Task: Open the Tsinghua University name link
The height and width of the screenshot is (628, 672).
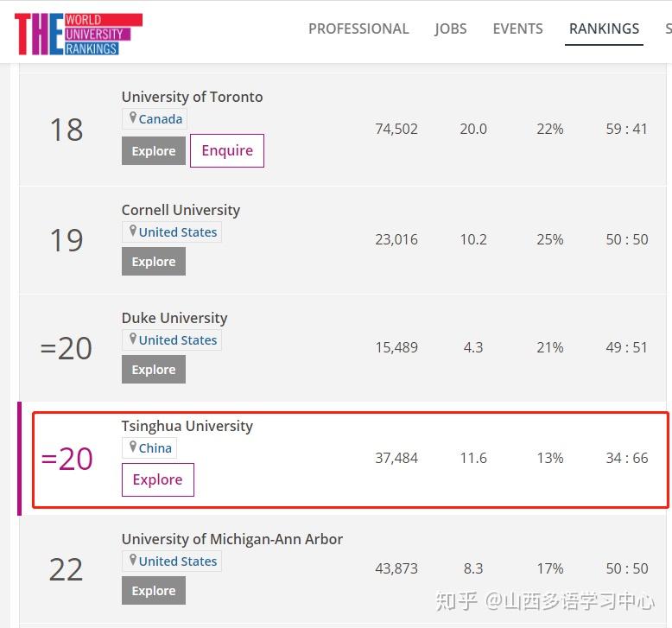Action: coord(187,426)
